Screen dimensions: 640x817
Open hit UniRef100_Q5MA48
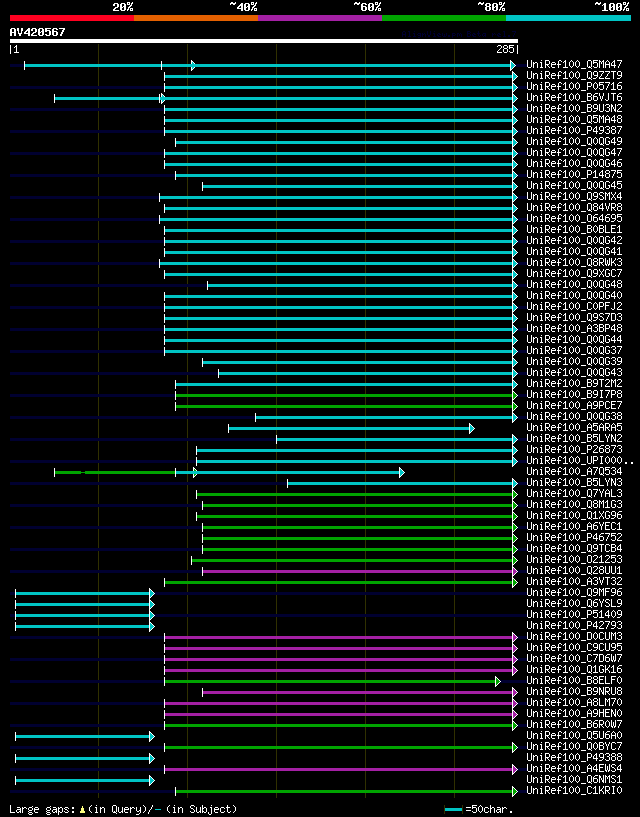tap(574, 119)
